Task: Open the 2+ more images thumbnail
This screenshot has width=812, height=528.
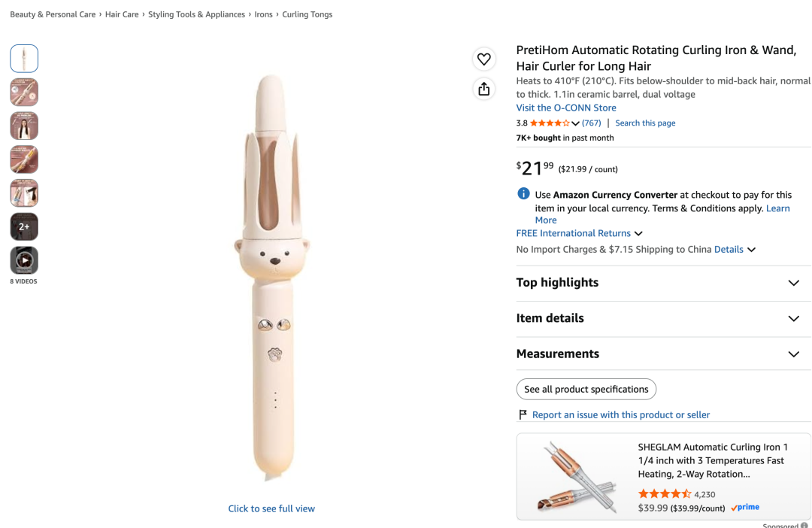Action: (24, 226)
